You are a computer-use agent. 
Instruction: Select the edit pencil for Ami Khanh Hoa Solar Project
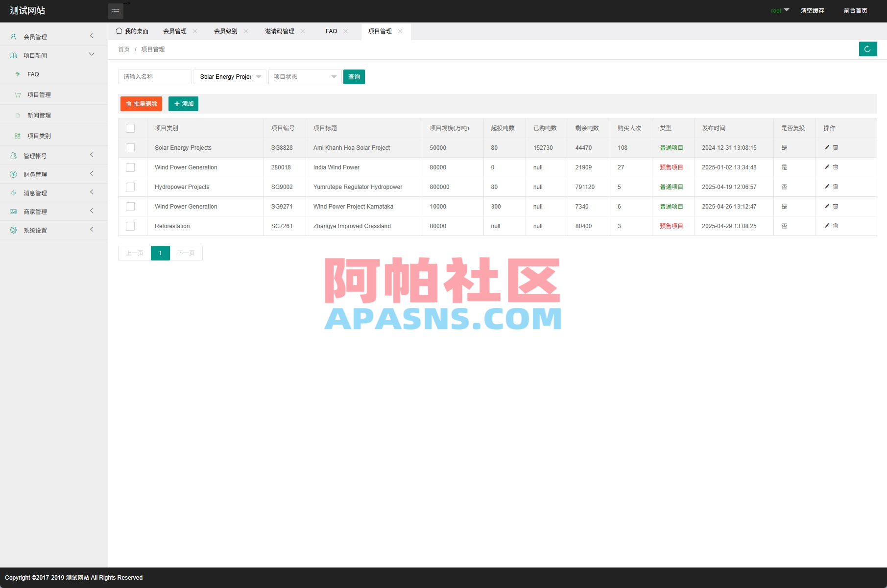click(x=826, y=147)
